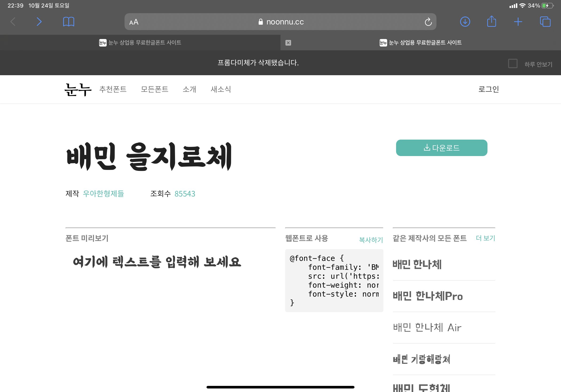Click the font preview text input
This screenshot has height=392, width=561.
tap(157, 262)
